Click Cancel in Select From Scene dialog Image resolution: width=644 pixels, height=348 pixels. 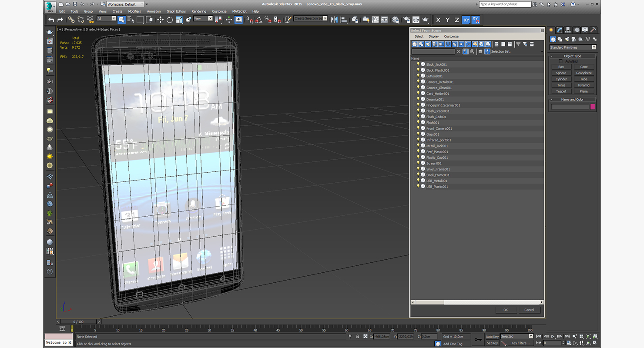529,310
